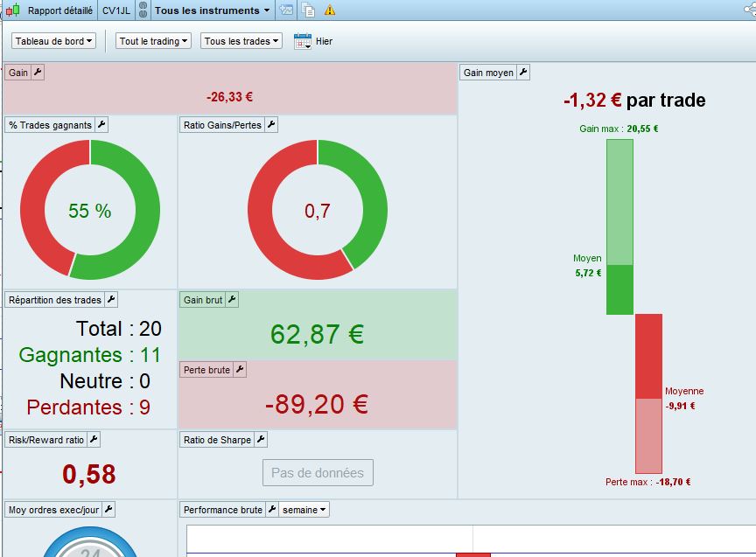The height and width of the screenshot is (557, 756).
Task: Open the Tous les instruments dropdown
Action: click(x=212, y=10)
